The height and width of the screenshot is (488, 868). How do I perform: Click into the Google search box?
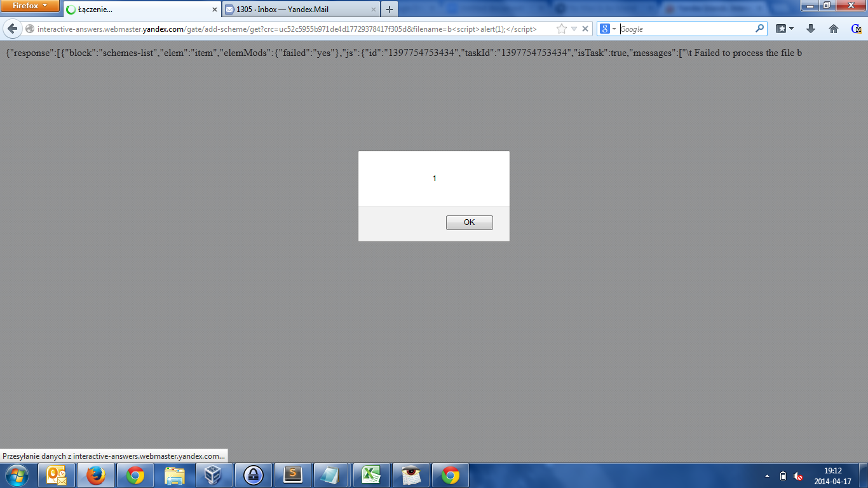686,29
